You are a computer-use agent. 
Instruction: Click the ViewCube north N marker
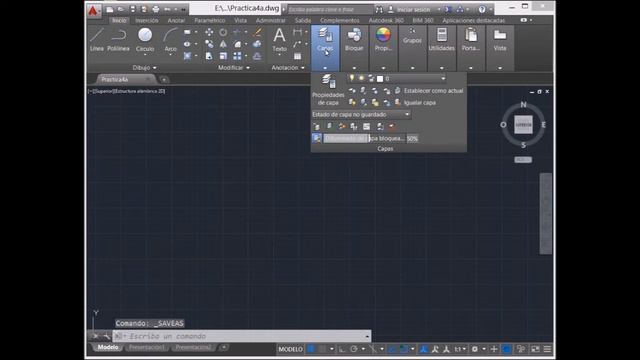click(x=523, y=105)
